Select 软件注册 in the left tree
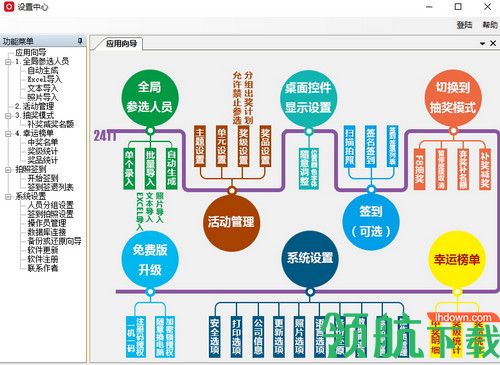This screenshot has height=365, width=500. (x=43, y=259)
